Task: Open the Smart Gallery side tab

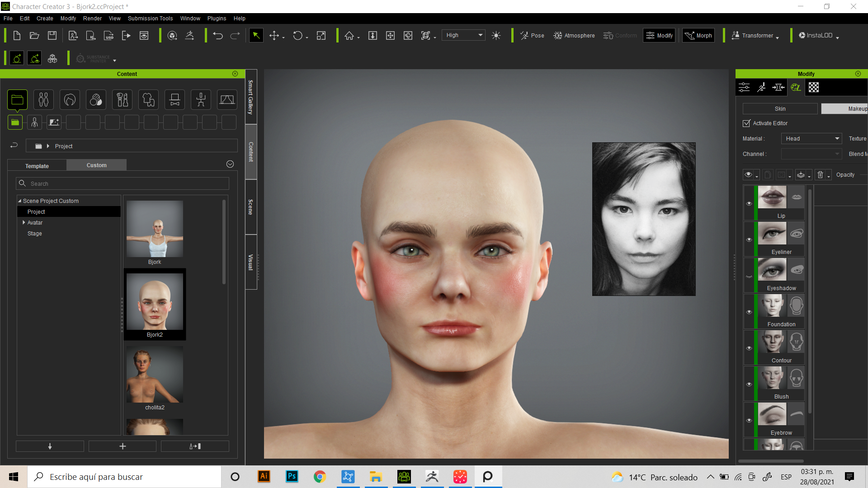Action: [x=251, y=97]
